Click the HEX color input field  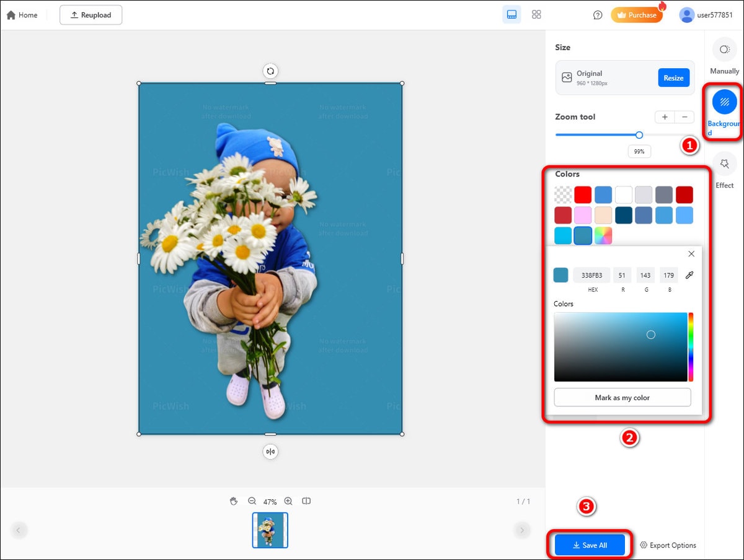(x=592, y=275)
